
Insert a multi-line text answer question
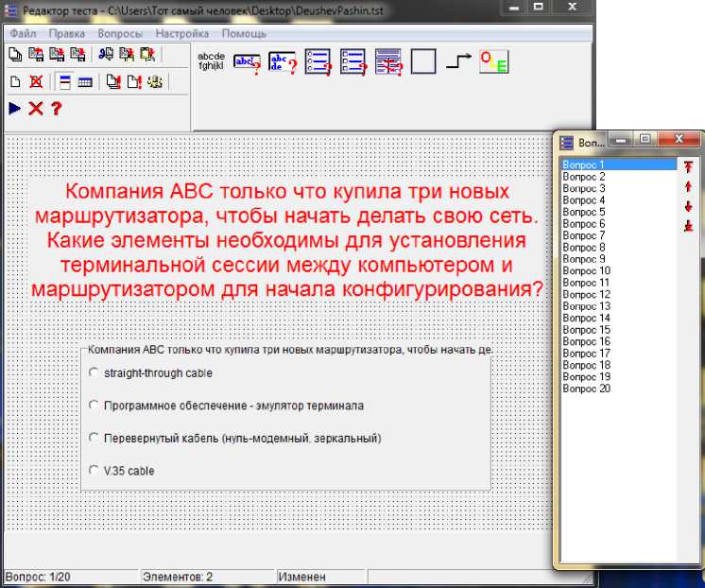click(283, 62)
